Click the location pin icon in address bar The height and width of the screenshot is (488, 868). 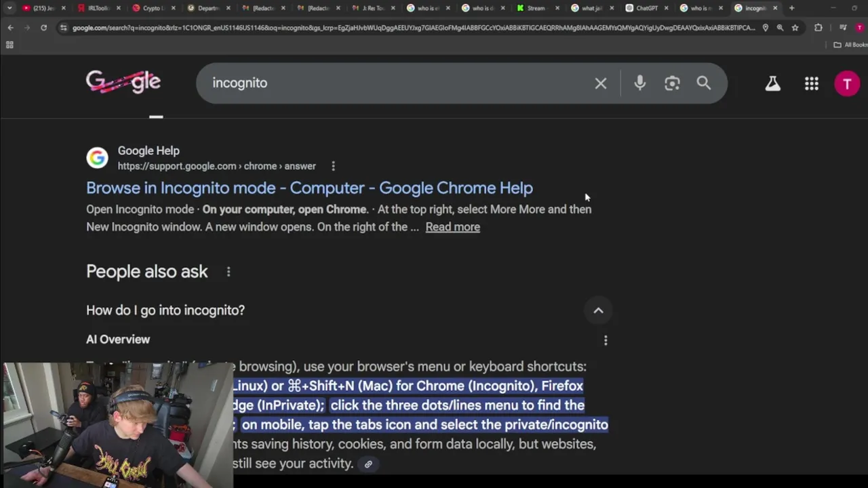coord(766,28)
